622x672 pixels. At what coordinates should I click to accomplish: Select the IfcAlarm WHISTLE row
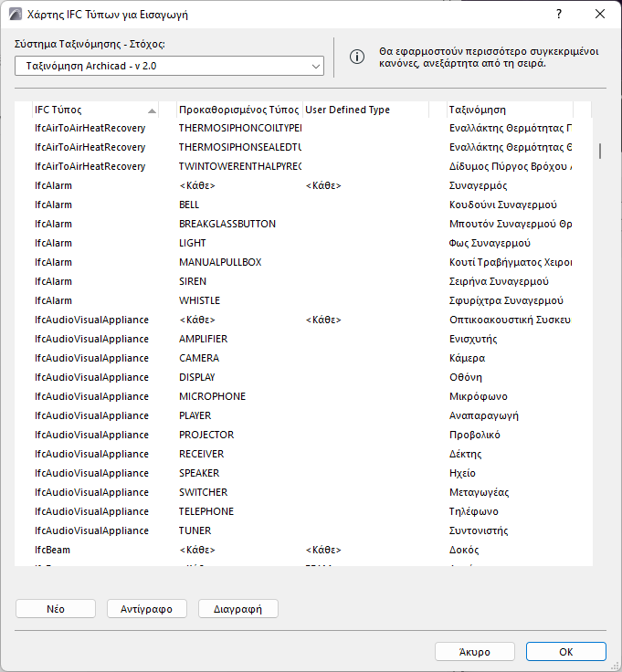[303, 300]
